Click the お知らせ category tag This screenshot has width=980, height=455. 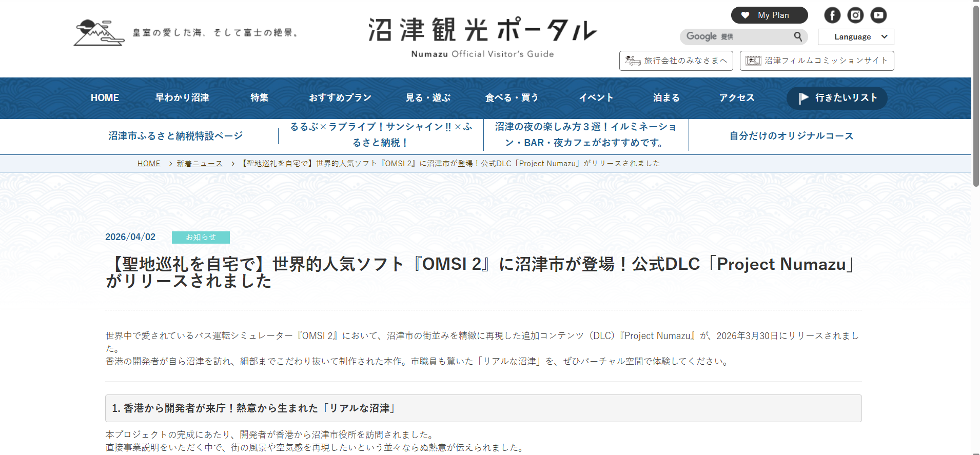pos(201,238)
